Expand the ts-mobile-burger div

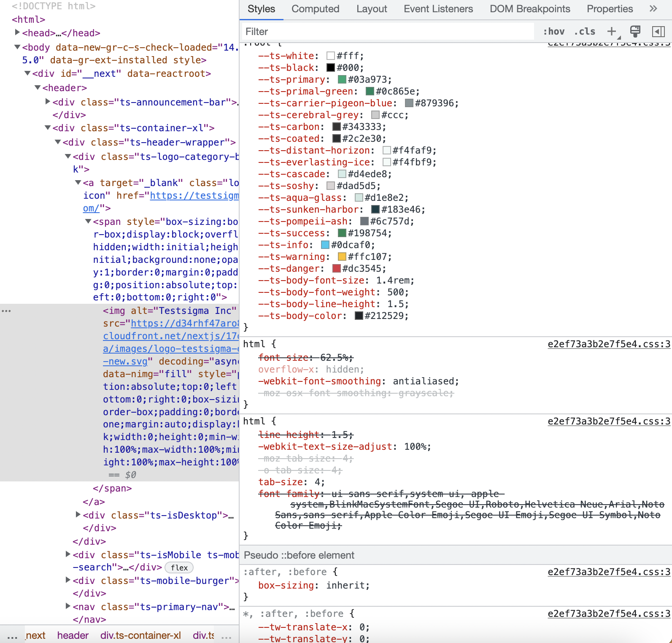(x=68, y=580)
